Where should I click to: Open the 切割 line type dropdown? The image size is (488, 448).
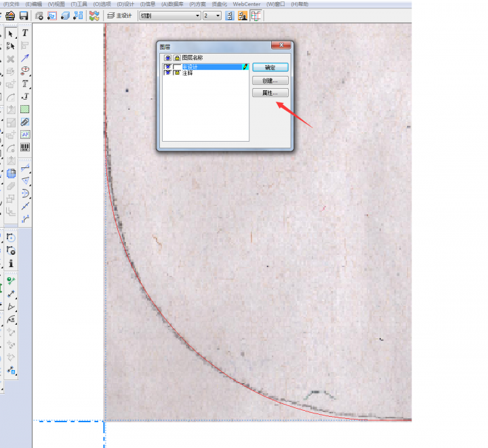pyautogui.click(x=169, y=16)
